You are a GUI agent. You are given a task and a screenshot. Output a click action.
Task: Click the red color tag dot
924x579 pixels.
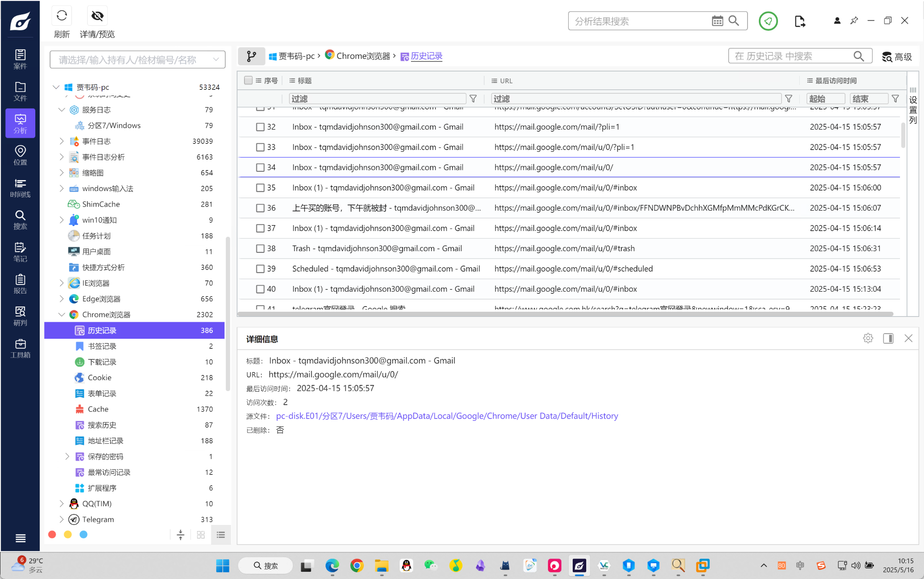click(52, 535)
